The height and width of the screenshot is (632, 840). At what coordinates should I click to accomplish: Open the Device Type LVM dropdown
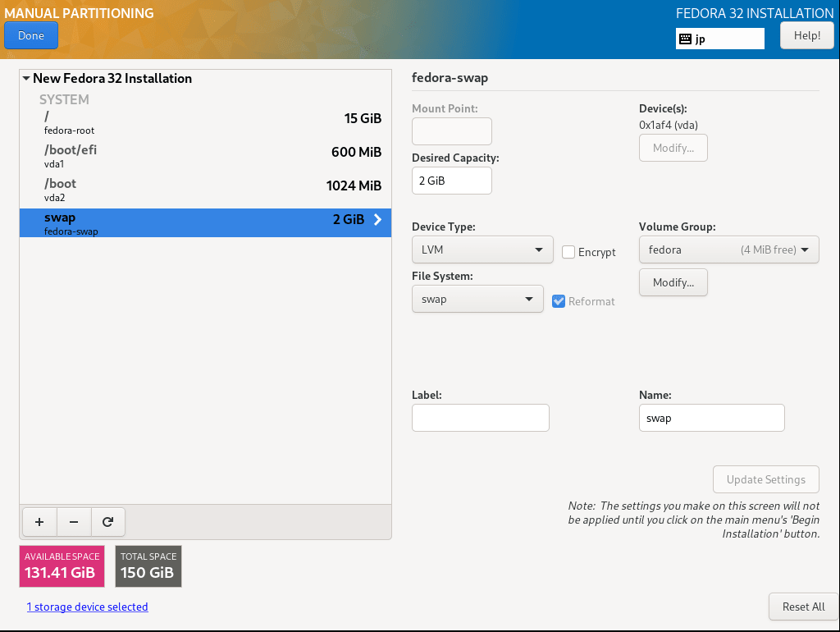click(482, 250)
